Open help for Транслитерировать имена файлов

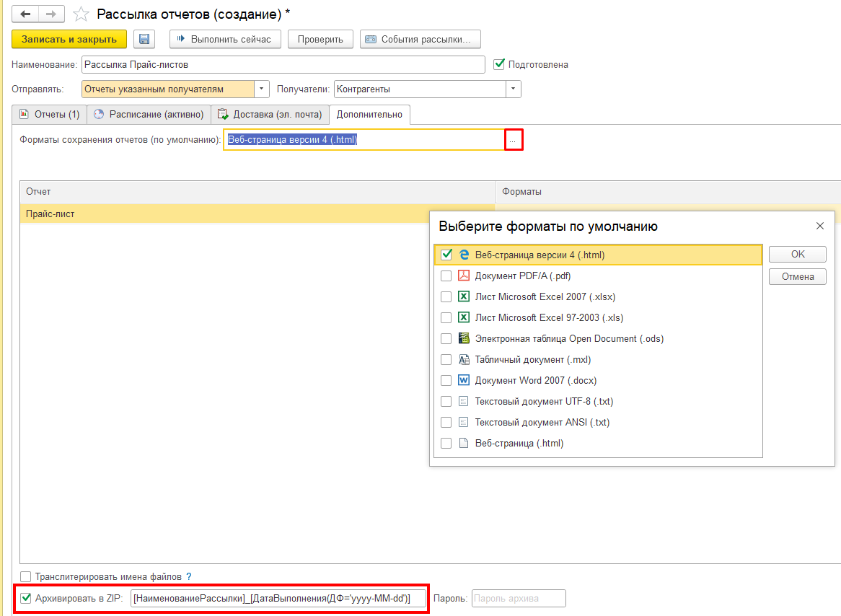pos(189,577)
